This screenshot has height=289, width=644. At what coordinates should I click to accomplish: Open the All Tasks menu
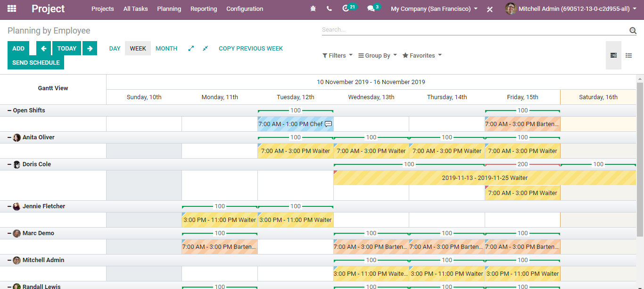click(x=135, y=8)
